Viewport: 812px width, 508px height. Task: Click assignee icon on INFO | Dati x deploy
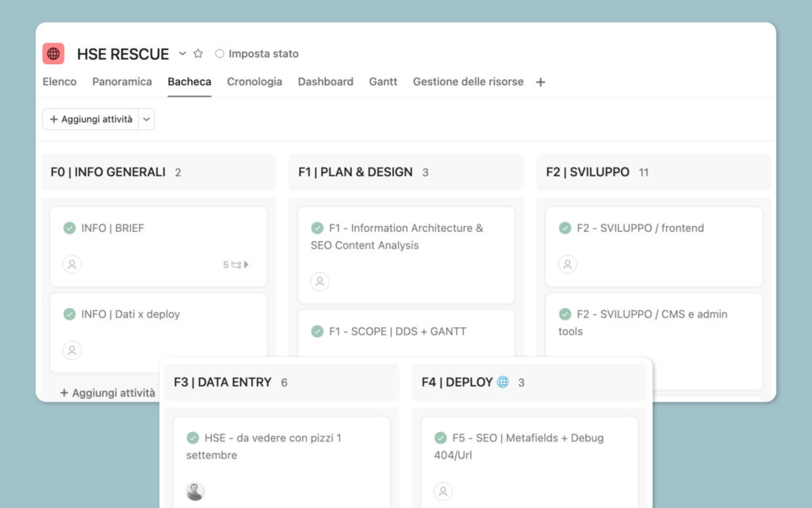pos(72,351)
